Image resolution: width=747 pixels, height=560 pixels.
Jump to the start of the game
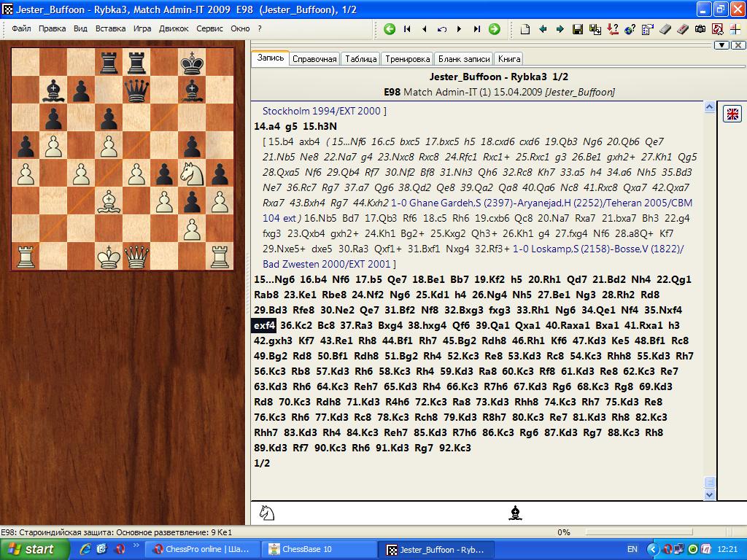tap(407, 29)
